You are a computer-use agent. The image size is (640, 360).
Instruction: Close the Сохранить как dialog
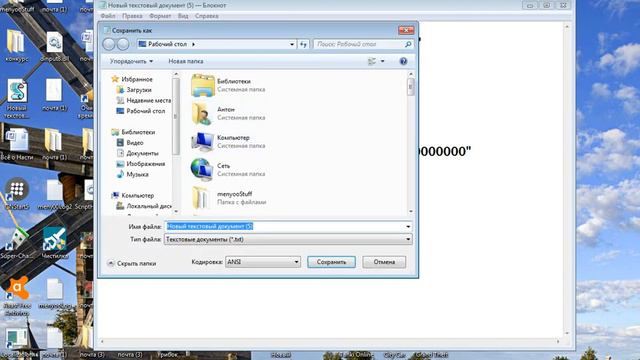[406, 30]
